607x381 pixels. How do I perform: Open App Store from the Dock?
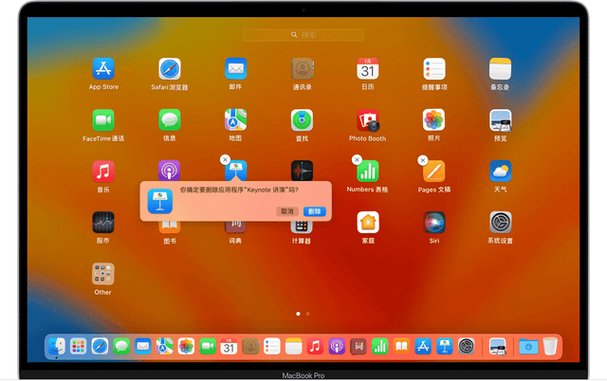[423, 346]
